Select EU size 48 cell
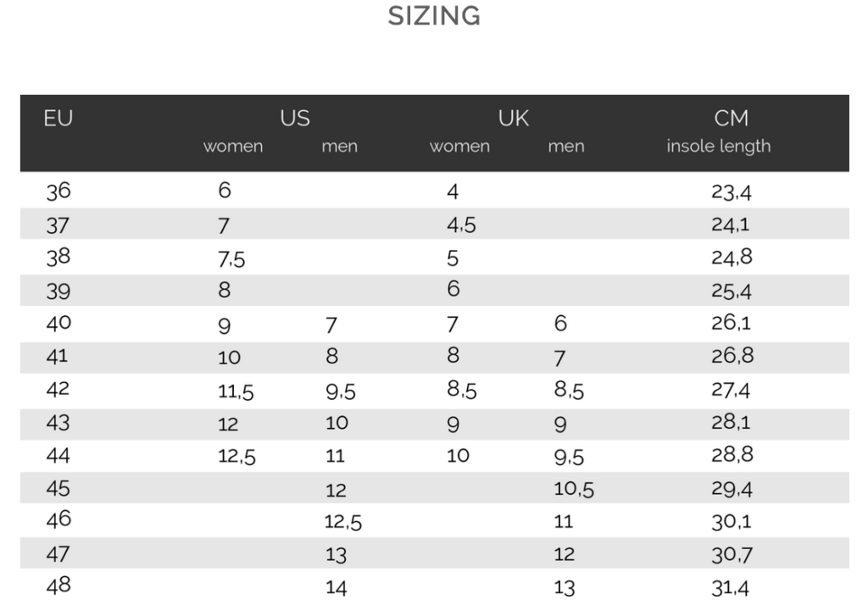The image size is (868, 605). tap(58, 585)
